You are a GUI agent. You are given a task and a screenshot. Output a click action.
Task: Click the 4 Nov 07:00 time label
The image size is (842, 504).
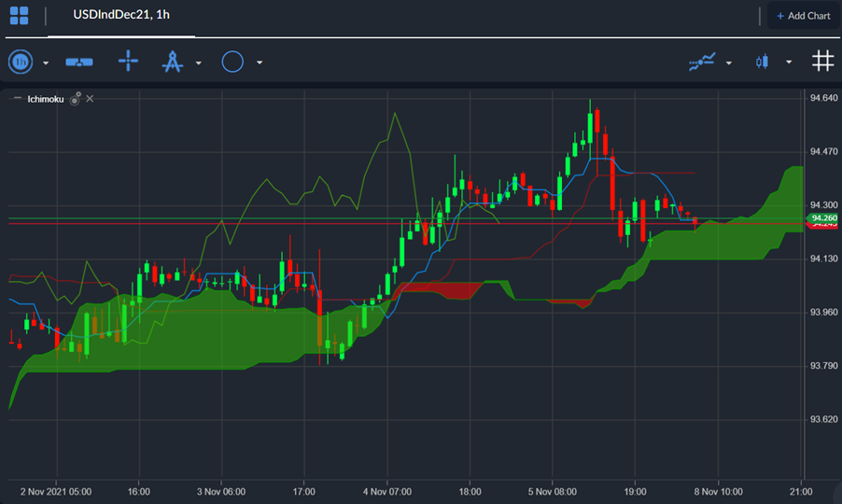[387, 492]
